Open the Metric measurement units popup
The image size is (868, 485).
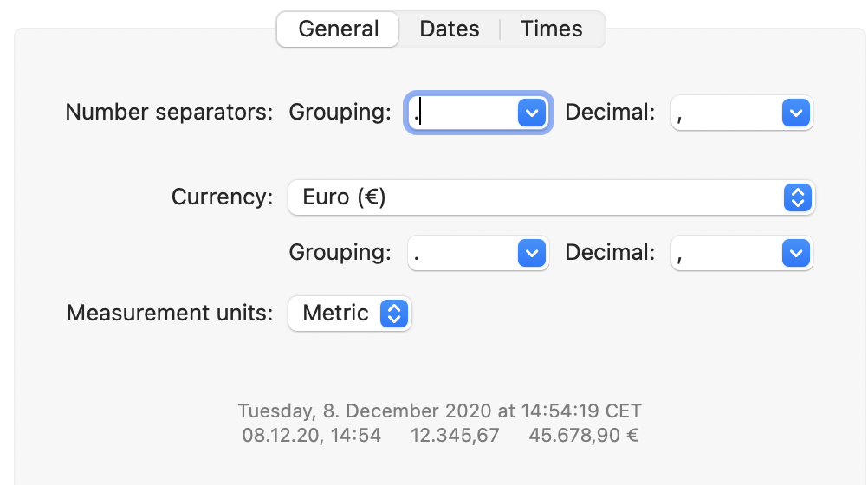click(x=336, y=314)
